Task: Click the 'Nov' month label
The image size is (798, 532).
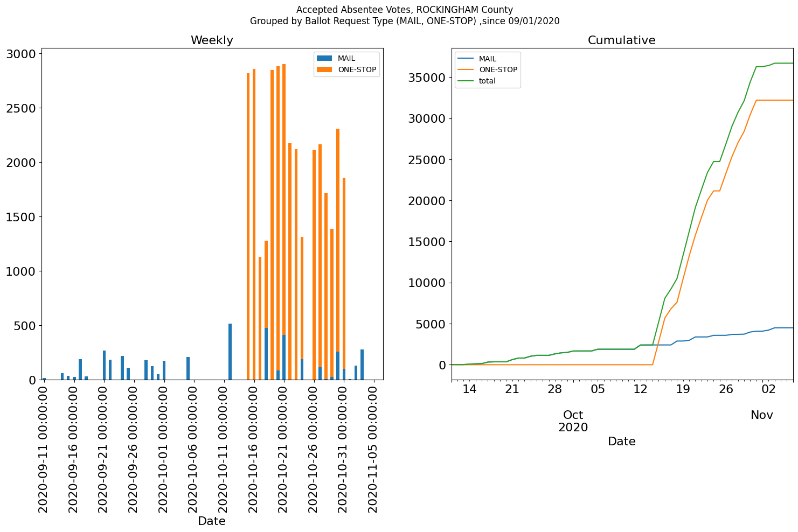Action: pyautogui.click(x=762, y=415)
